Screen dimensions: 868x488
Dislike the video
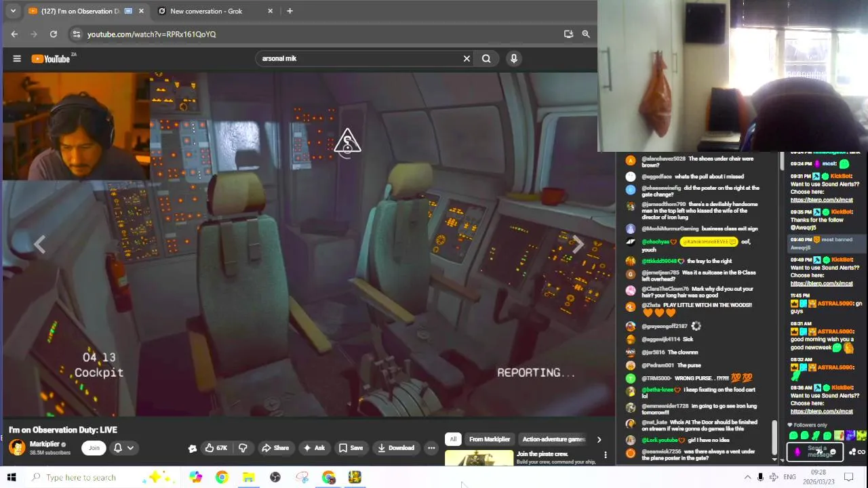pos(243,447)
